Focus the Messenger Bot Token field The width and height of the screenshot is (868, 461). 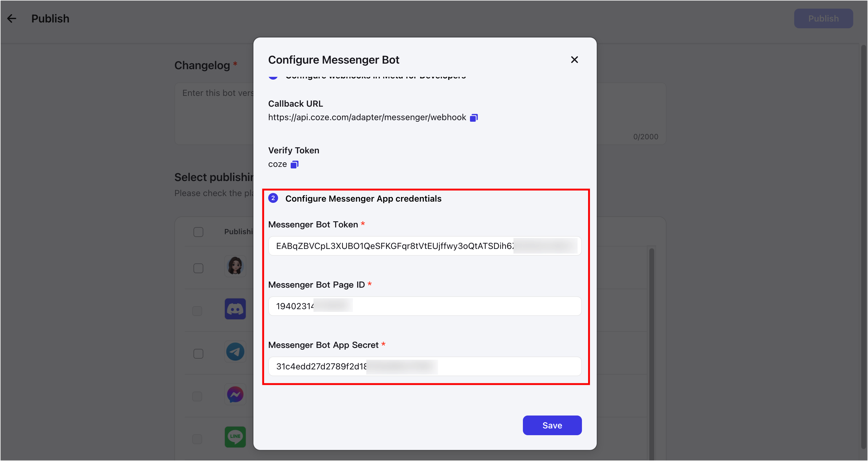[424, 246]
